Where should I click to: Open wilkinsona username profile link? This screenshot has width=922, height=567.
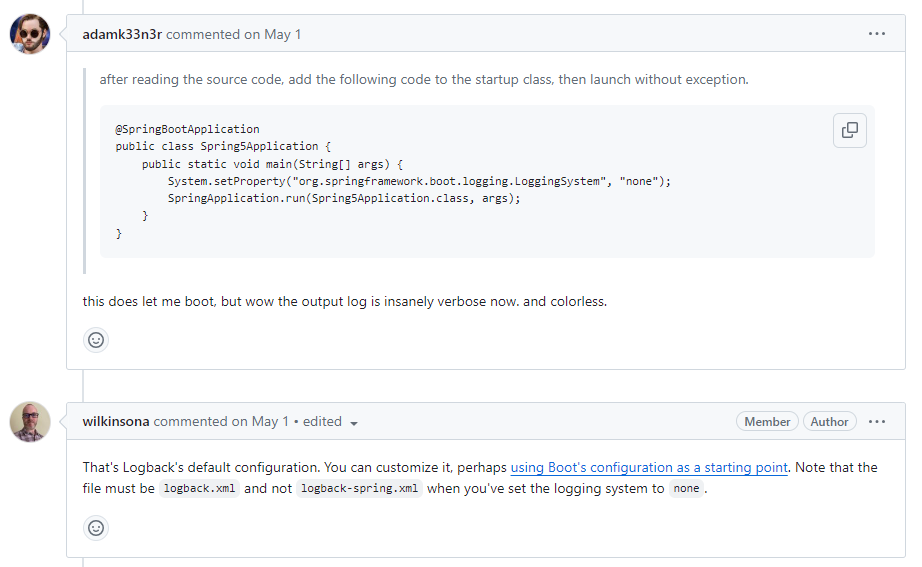coord(115,422)
